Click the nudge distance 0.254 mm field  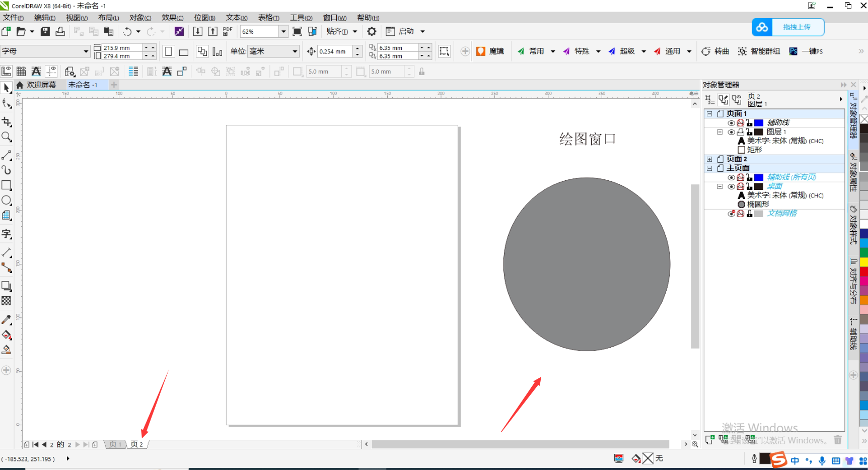point(335,51)
